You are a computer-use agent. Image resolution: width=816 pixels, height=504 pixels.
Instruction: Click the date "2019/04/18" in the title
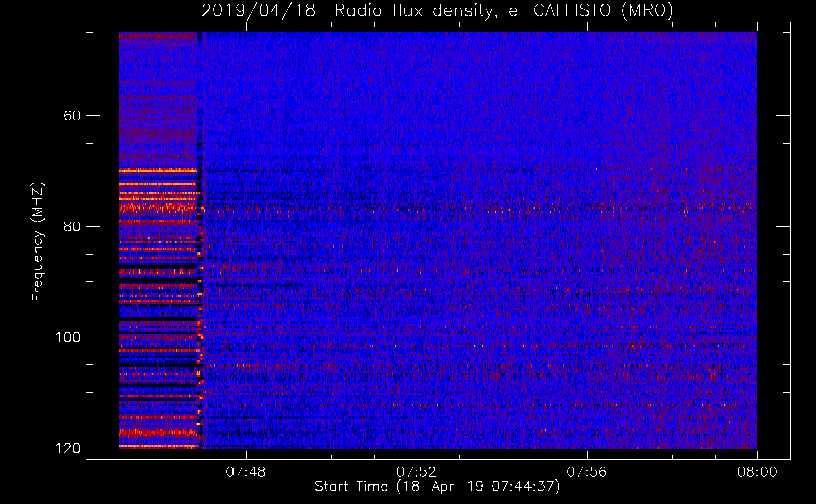259,10
